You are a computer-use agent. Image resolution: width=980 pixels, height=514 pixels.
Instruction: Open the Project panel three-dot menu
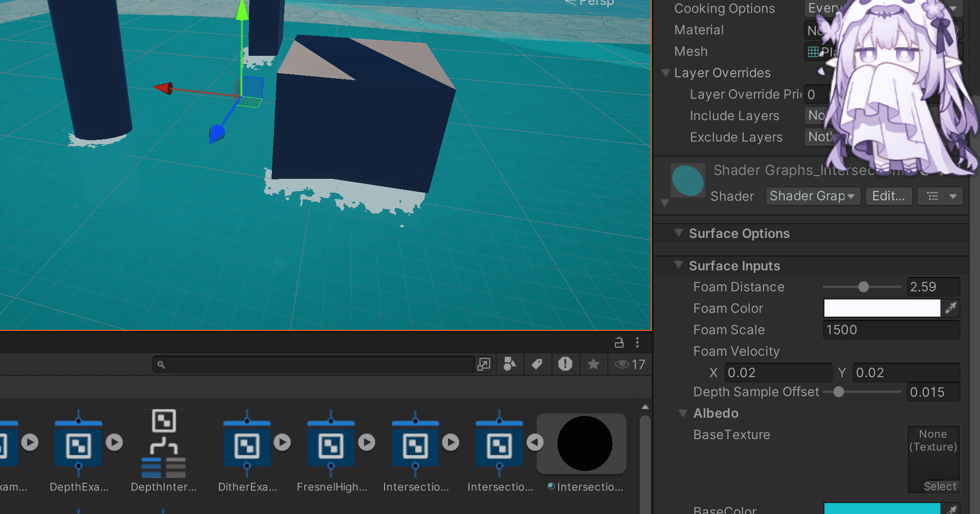pyautogui.click(x=637, y=342)
